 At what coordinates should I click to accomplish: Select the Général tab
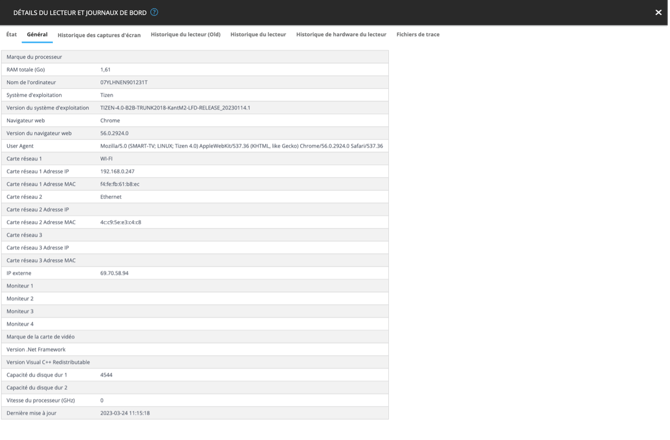point(37,34)
